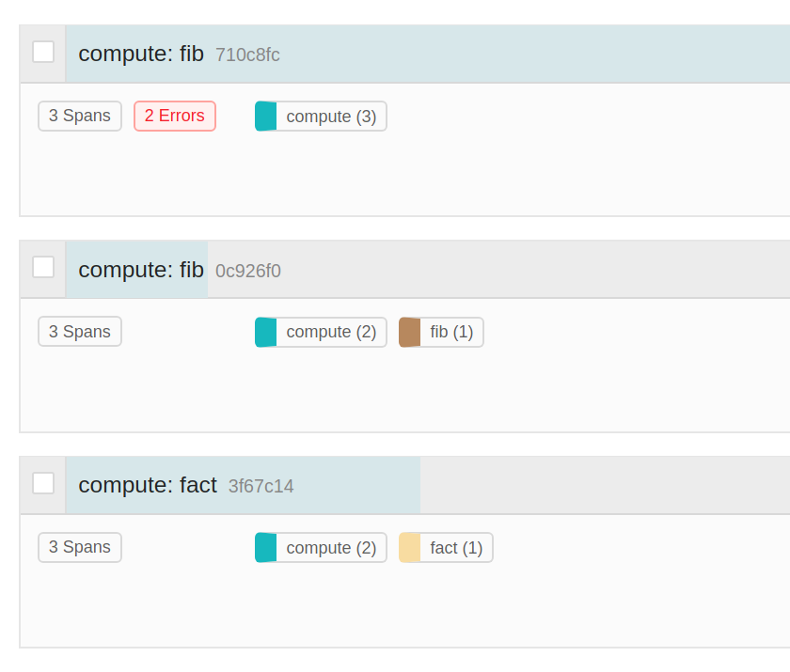Open trace compute: fib 710c8fc

pos(141,54)
